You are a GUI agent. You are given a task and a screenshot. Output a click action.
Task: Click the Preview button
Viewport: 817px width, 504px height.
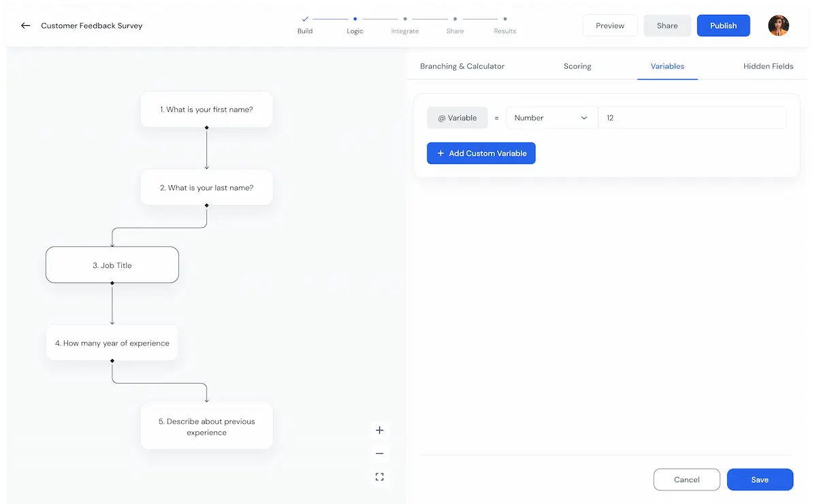(x=609, y=25)
